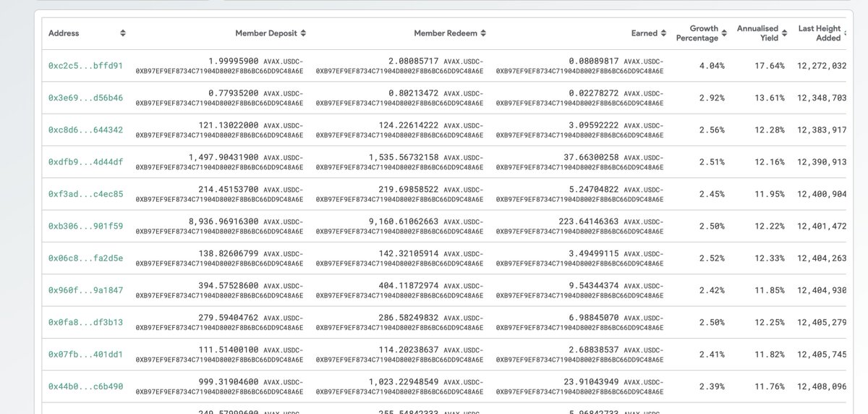Select deposit value 1,497.90431900
The image size is (868, 414).
(x=224, y=157)
